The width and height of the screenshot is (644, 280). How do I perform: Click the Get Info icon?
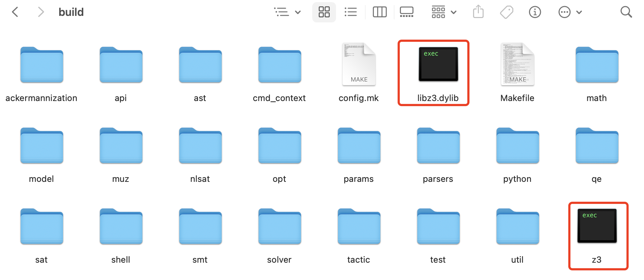[535, 12]
